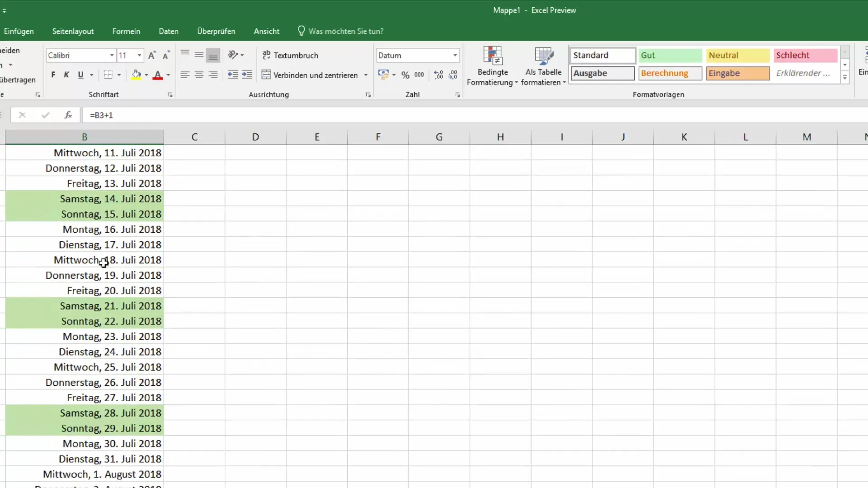868x488 pixels.
Task: Open the font color dropdown arrow
Action: click(x=168, y=75)
